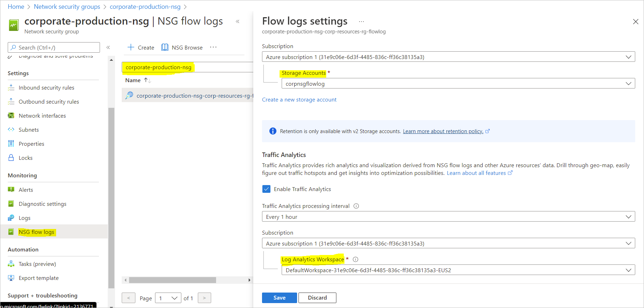Uncheck Enable Traffic Analytics checkbox
This screenshot has width=644, height=308.
click(x=267, y=189)
